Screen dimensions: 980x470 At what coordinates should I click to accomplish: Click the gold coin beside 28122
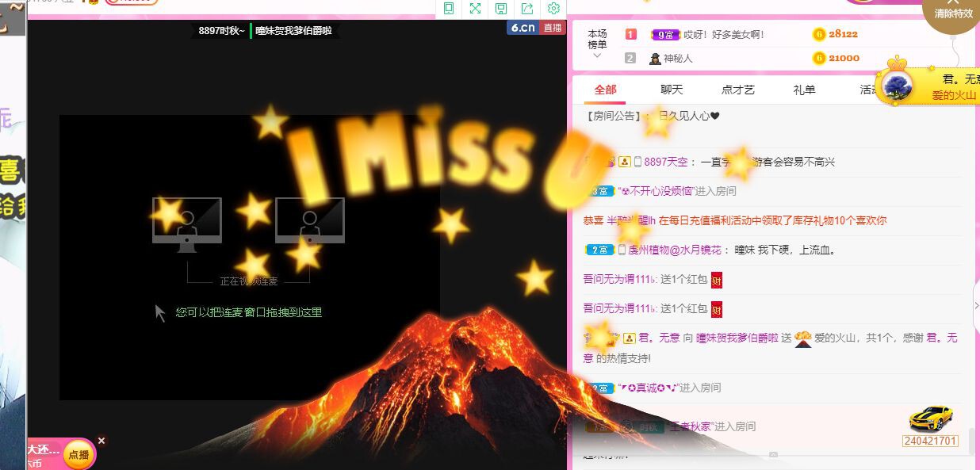819,34
